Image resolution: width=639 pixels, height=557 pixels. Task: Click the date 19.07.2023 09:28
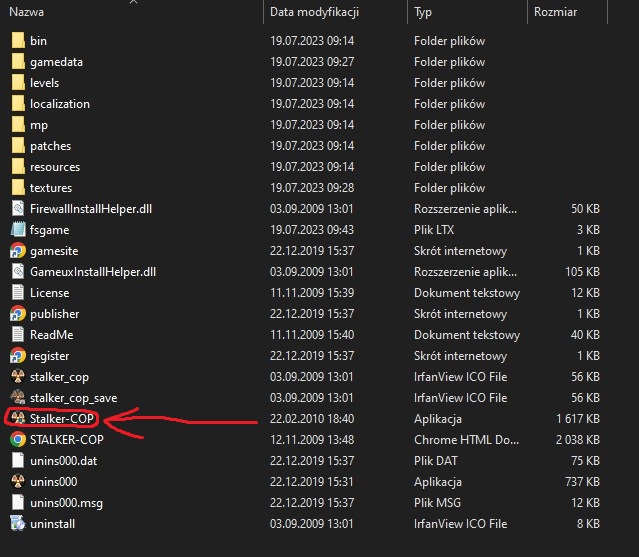coord(312,188)
